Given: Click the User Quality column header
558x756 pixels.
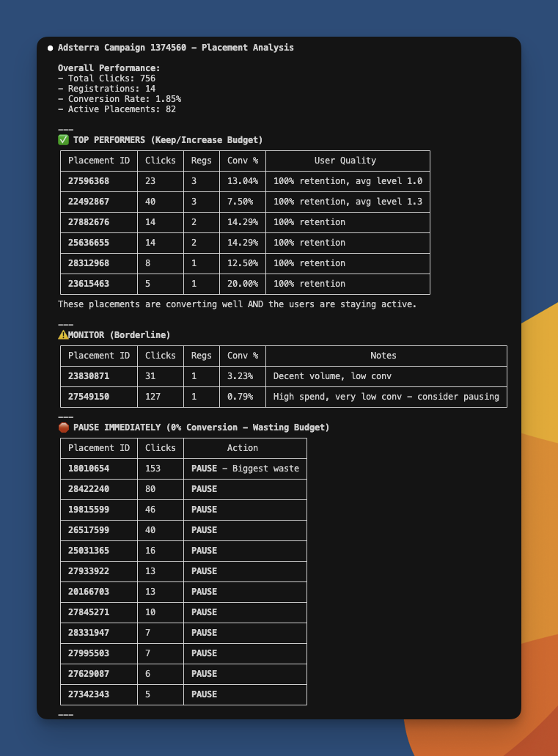Looking at the screenshot, I should click(345, 161).
